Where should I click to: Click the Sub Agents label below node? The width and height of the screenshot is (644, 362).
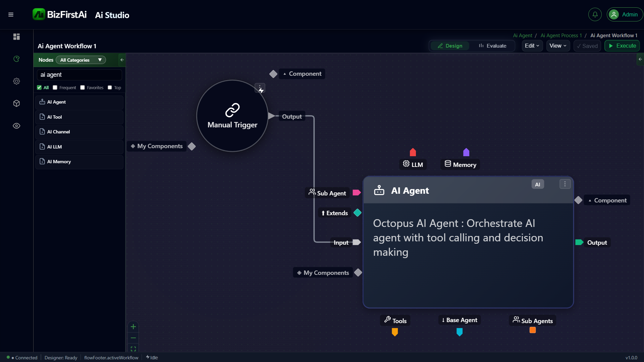pyautogui.click(x=533, y=320)
